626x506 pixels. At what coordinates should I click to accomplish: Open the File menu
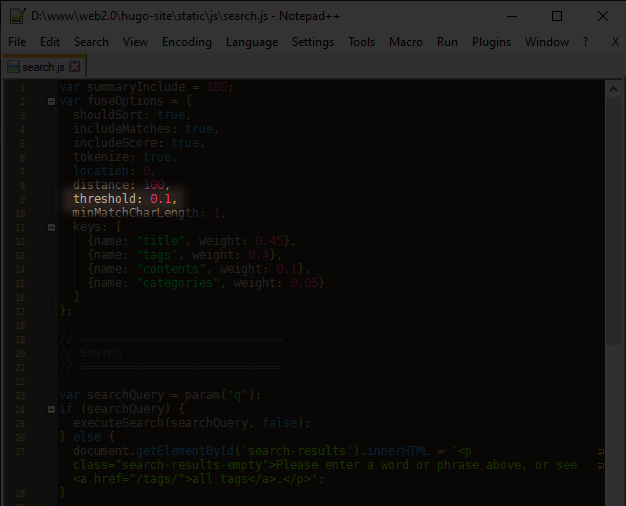pos(17,42)
